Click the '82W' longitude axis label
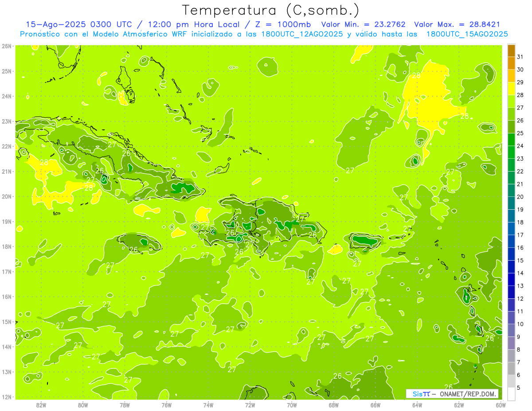This screenshot has height=411, width=532. [41, 404]
